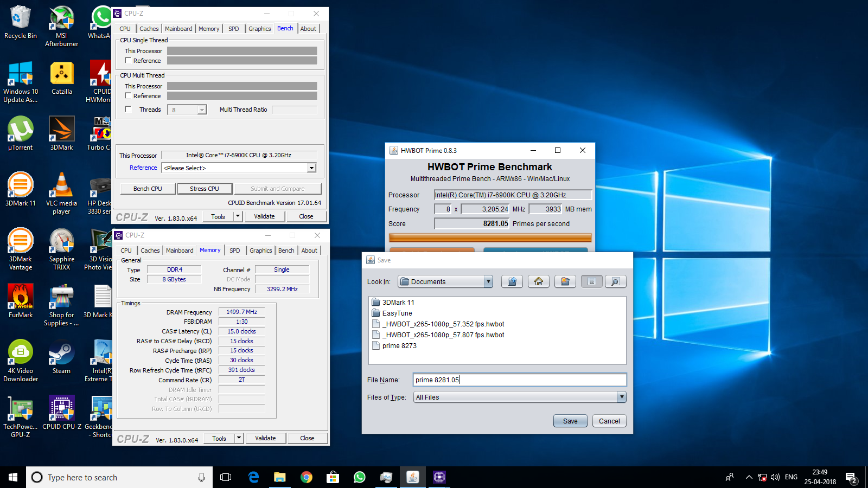Open Windows 10 Update Assistant shortcut
This screenshot has height=488, width=868.
(x=21, y=82)
